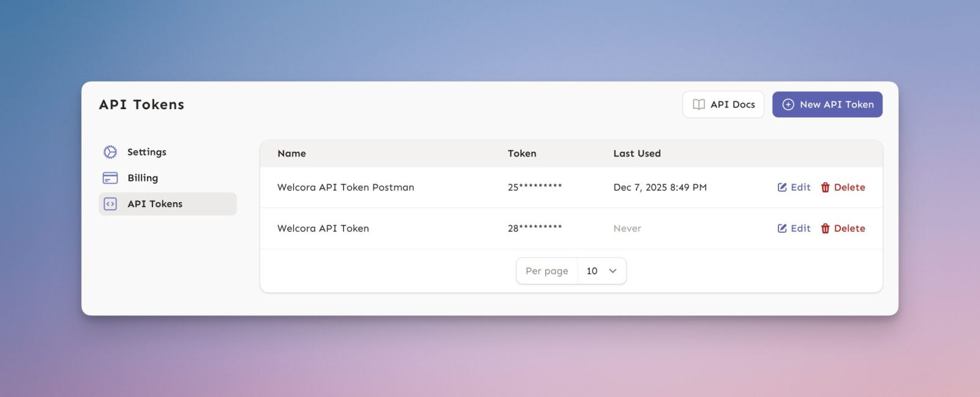Viewport: 980px width, 397px height.
Task: Go to the Billing section
Action: [x=143, y=178]
